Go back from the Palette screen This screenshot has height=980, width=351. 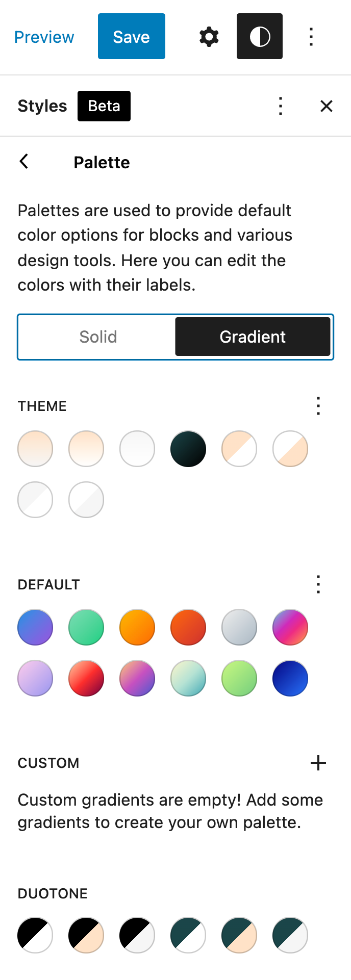[24, 162]
